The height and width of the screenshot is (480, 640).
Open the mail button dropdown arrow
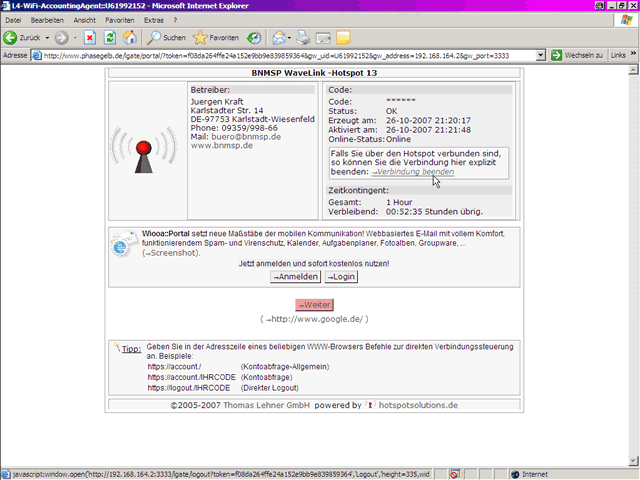point(289,38)
